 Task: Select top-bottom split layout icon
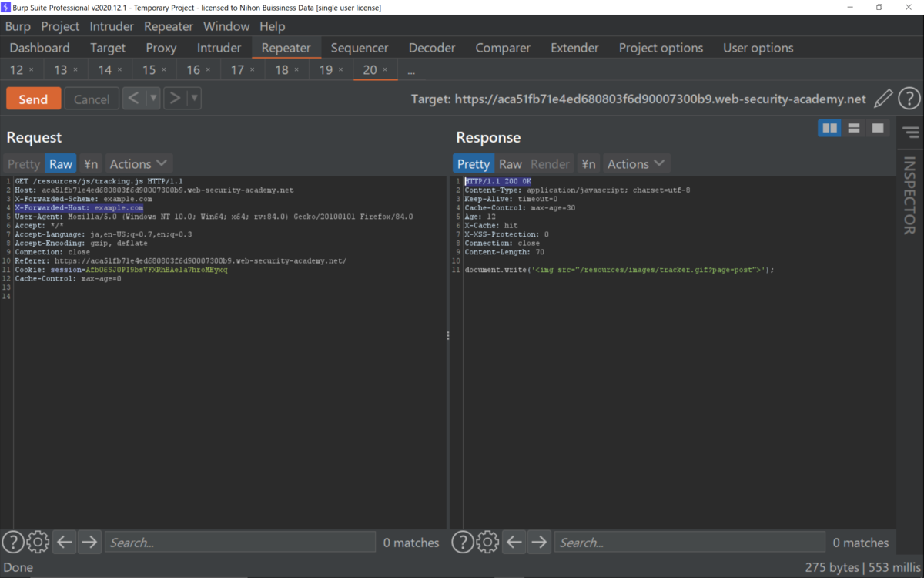click(854, 128)
